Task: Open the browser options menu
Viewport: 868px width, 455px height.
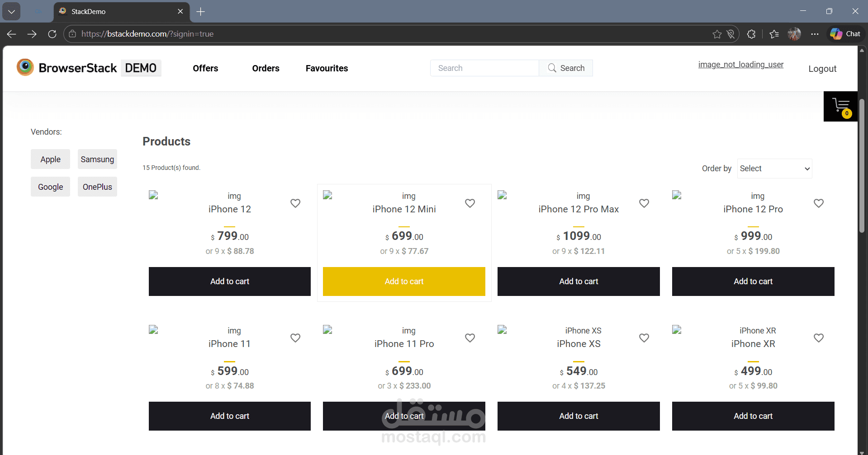Action: pyautogui.click(x=815, y=34)
